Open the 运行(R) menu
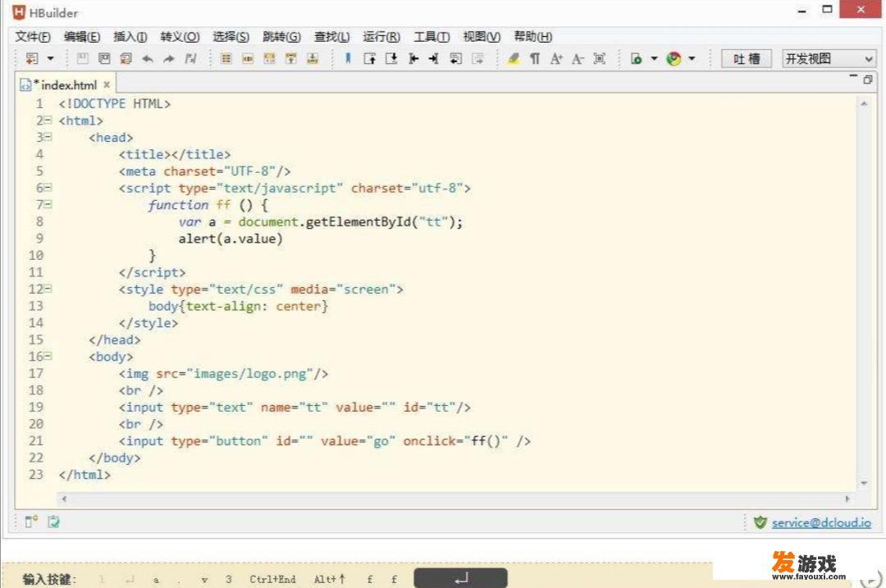This screenshot has width=886, height=588. click(x=381, y=37)
